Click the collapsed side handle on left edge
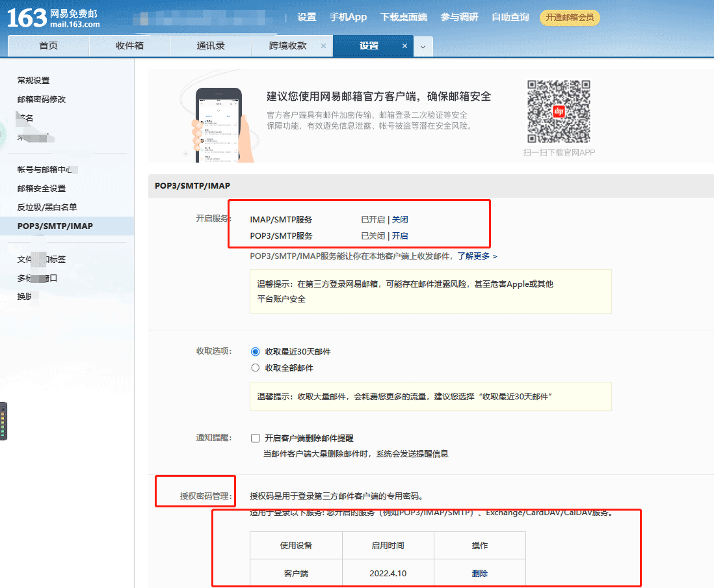The width and height of the screenshot is (714, 588). pyautogui.click(x=3, y=421)
